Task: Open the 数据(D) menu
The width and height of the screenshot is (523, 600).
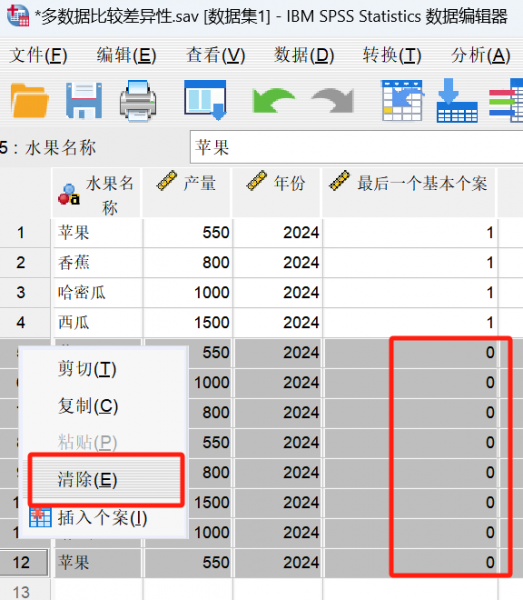Action: (304, 55)
